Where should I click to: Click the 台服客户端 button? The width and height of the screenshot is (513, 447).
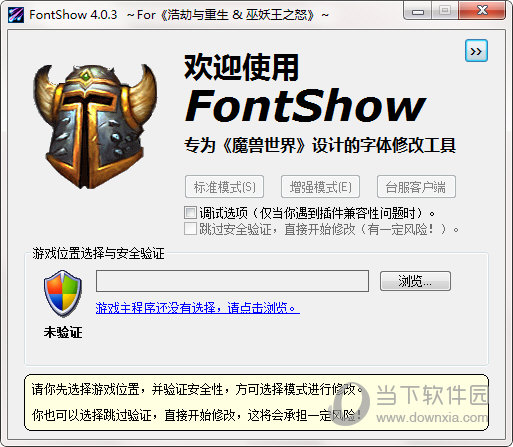(416, 187)
